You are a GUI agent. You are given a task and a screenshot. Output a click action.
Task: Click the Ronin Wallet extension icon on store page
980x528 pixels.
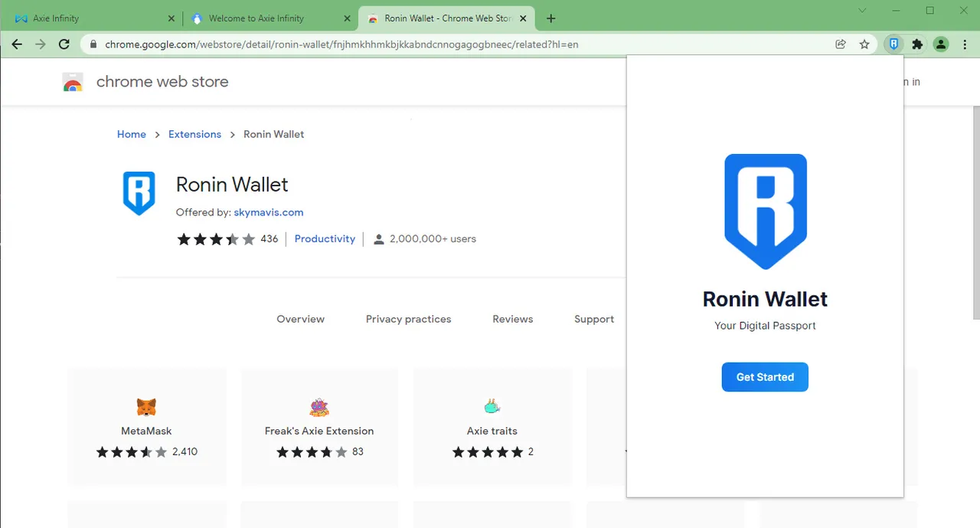[x=139, y=193]
